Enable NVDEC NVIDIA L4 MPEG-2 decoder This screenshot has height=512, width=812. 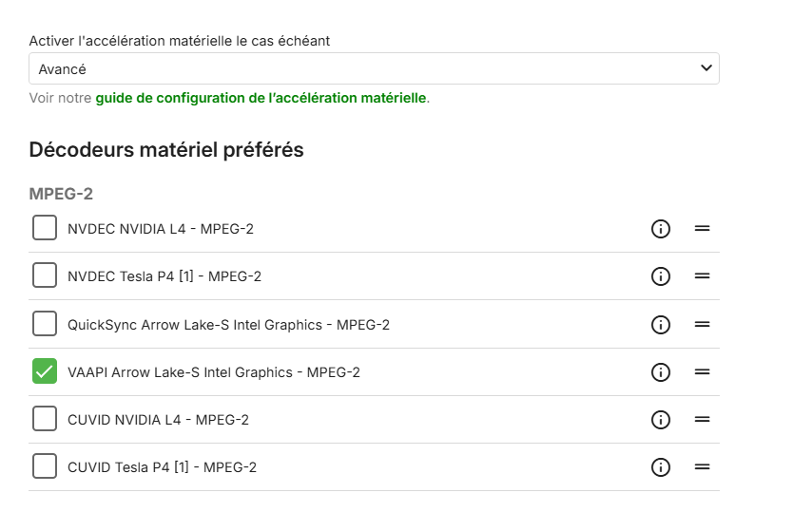pyautogui.click(x=45, y=228)
